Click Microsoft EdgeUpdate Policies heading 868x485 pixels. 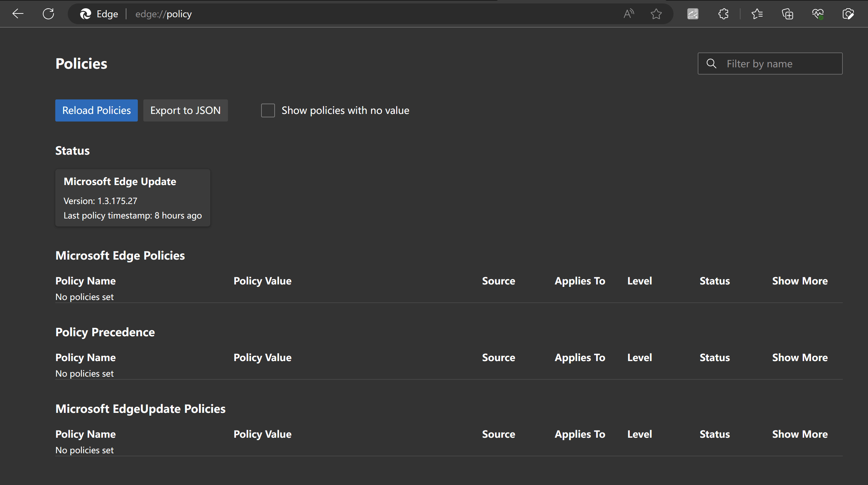point(141,409)
